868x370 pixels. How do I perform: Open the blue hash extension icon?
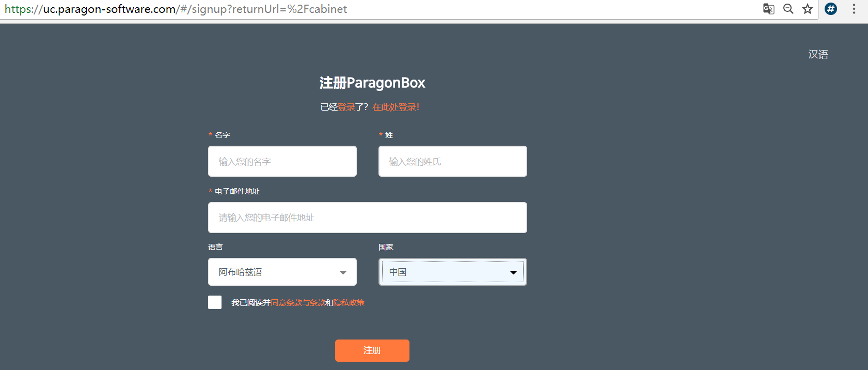tap(831, 9)
